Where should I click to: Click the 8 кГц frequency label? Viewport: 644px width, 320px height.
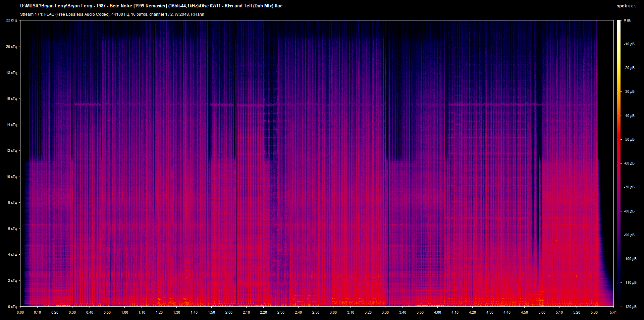pyautogui.click(x=12, y=202)
